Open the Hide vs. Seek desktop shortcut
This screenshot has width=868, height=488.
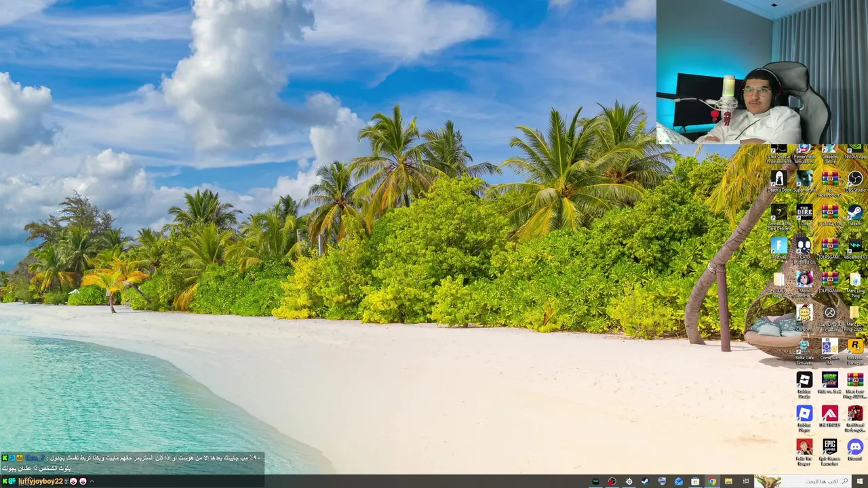click(x=829, y=383)
